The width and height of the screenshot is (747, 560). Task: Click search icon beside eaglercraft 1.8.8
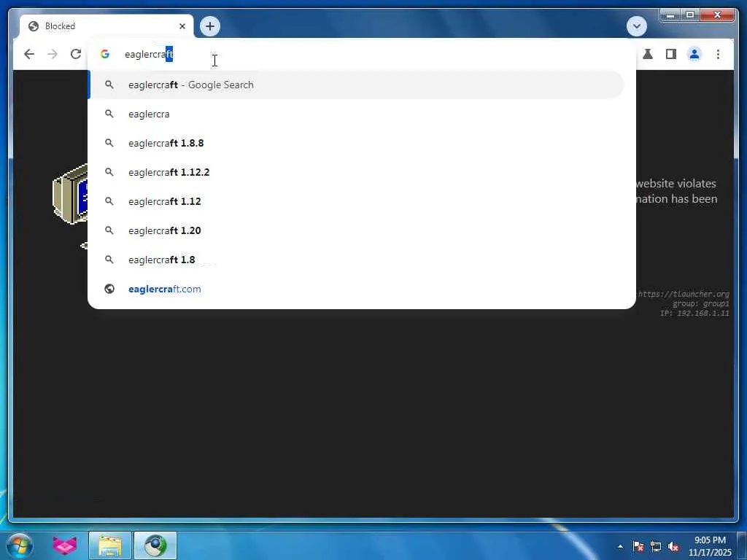pyautogui.click(x=109, y=143)
